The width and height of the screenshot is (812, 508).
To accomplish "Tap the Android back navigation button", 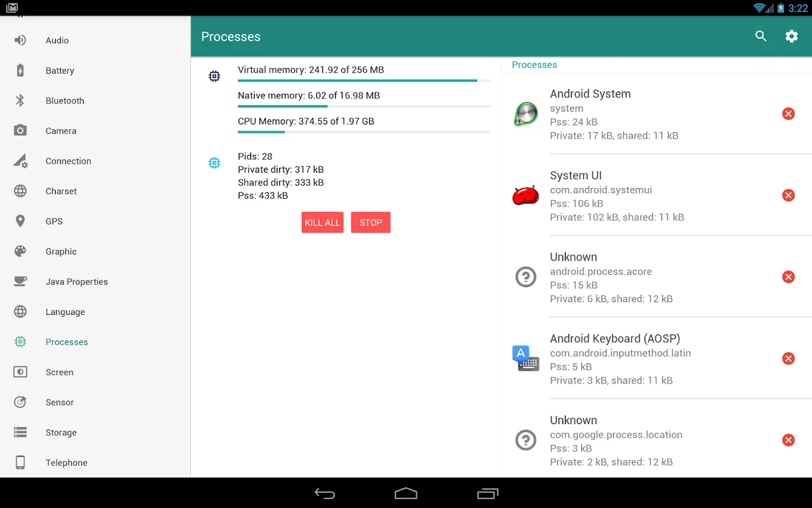I will pos(325,493).
